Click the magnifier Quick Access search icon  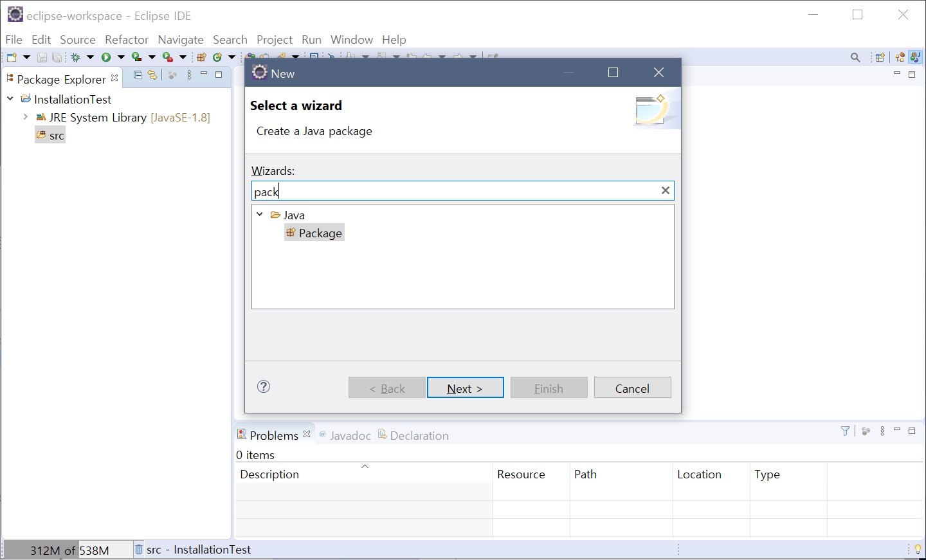855,57
